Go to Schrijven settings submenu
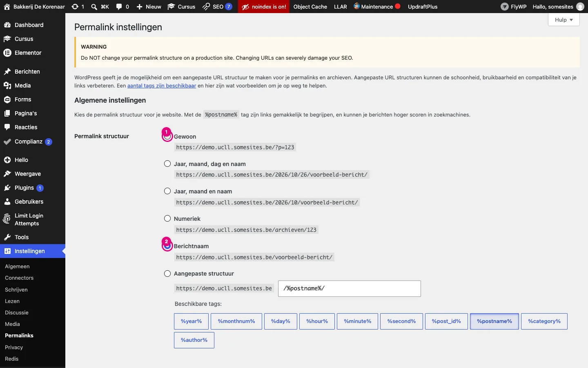Screen dimensions: 588x368 click(x=16, y=289)
